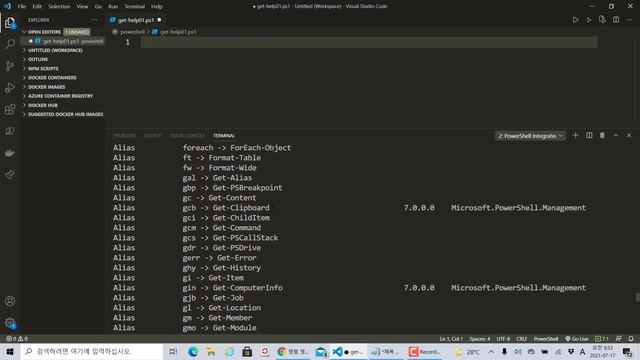The height and width of the screenshot is (360, 640).
Task: Click Go Live in status bar
Action: coord(577,339)
